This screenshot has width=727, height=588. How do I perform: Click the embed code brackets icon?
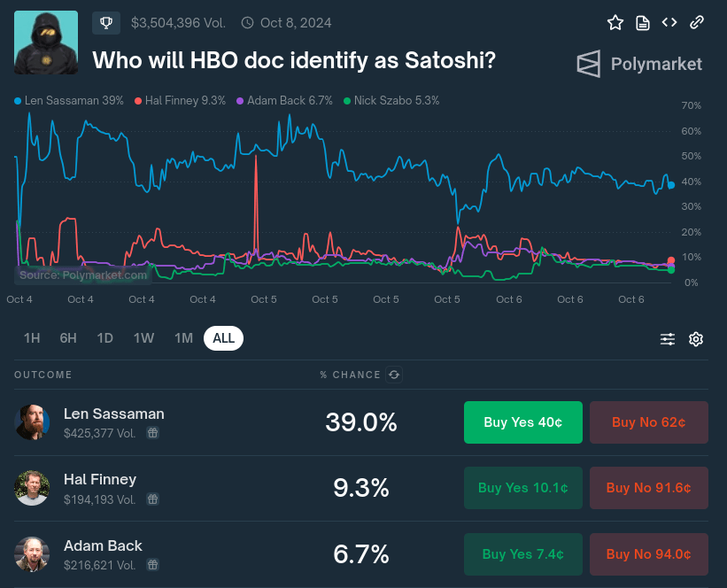[669, 23]
